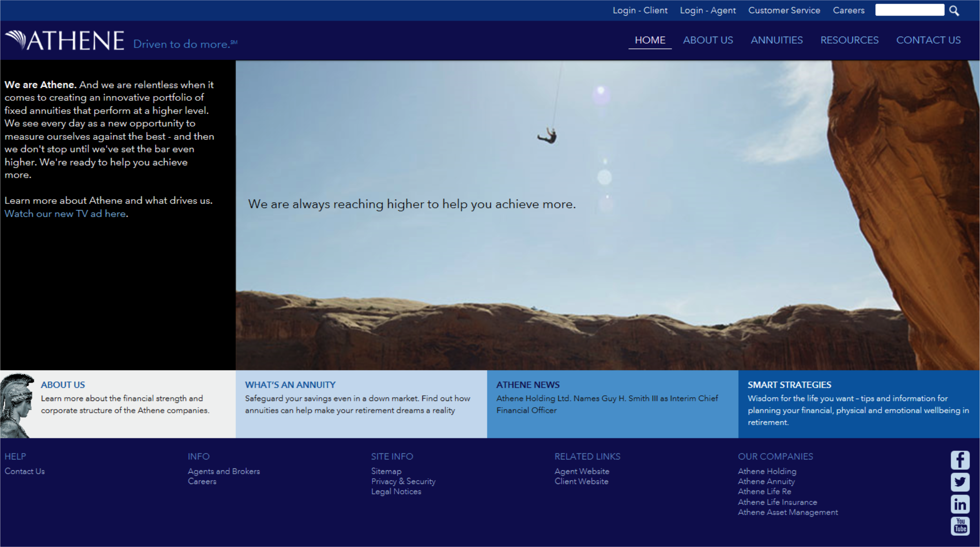
Task: Click the hero banner climber image
Action: pos(608,215)
